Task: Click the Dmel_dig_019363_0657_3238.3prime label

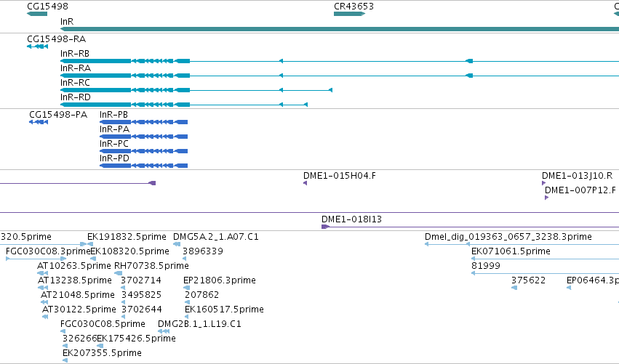Action: point(508,237)
